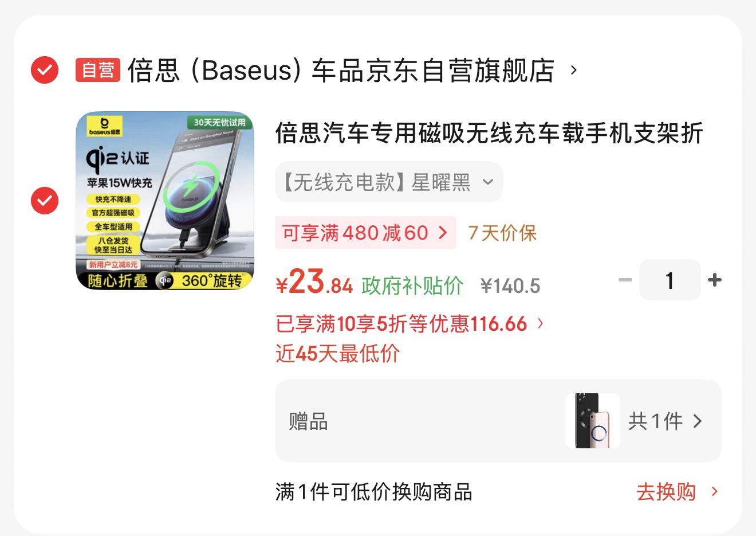Tap the 7天价保 price protection label
Screen dimensions: 756x536
502,233
